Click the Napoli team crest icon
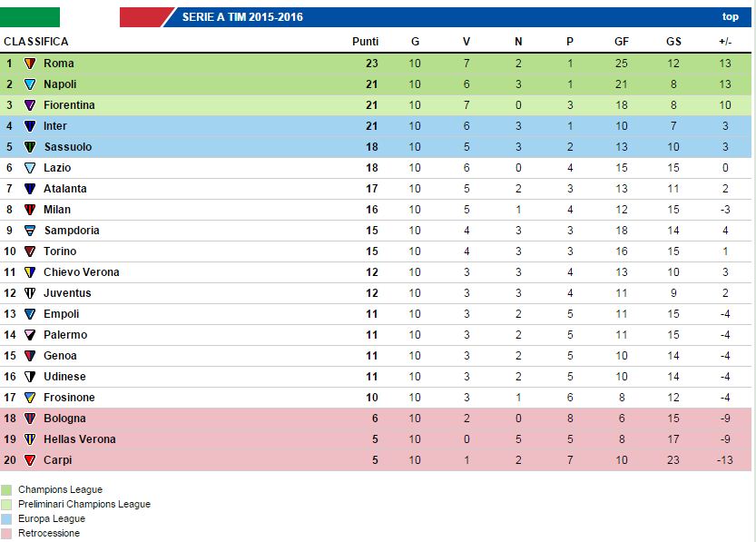 click(30, 84)
